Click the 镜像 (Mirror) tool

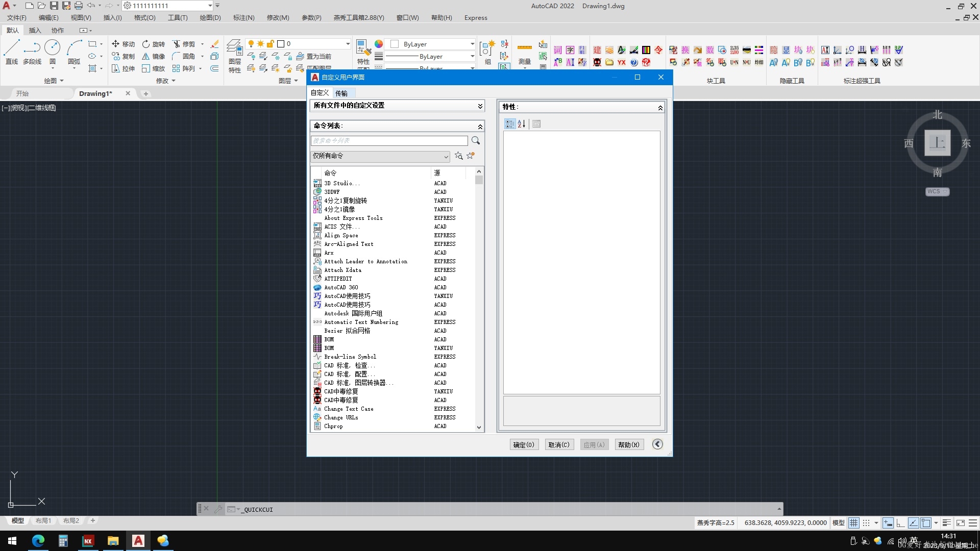[154, 56]
